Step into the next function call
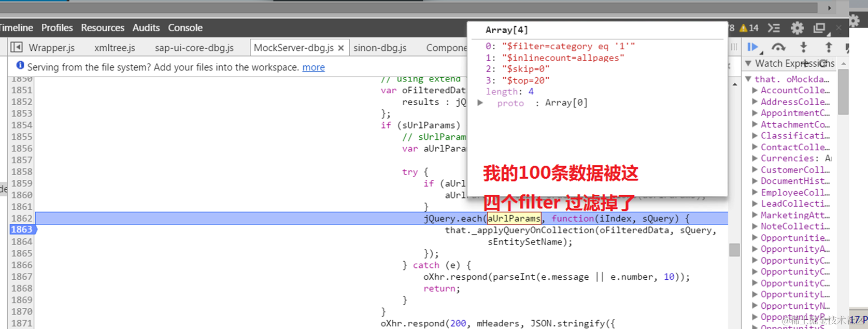Screen dimensions: 868x329 (804, 47)
